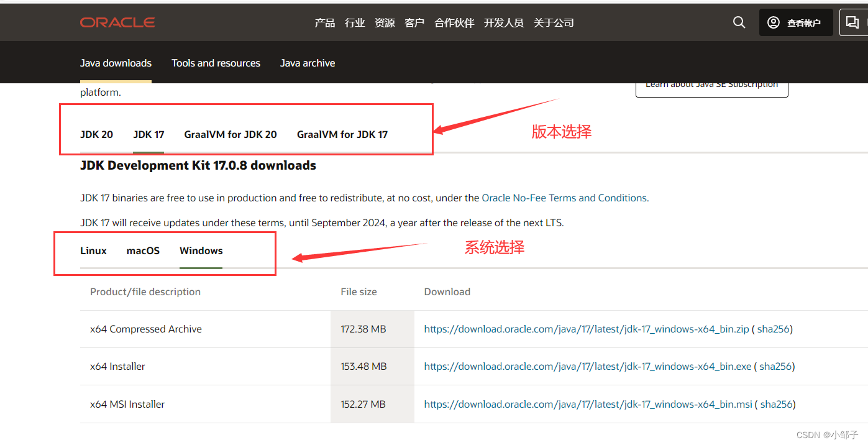Viewport: 868px width, 445px height.
Task: Open the 产品 menu
Action: pos(325,23)
